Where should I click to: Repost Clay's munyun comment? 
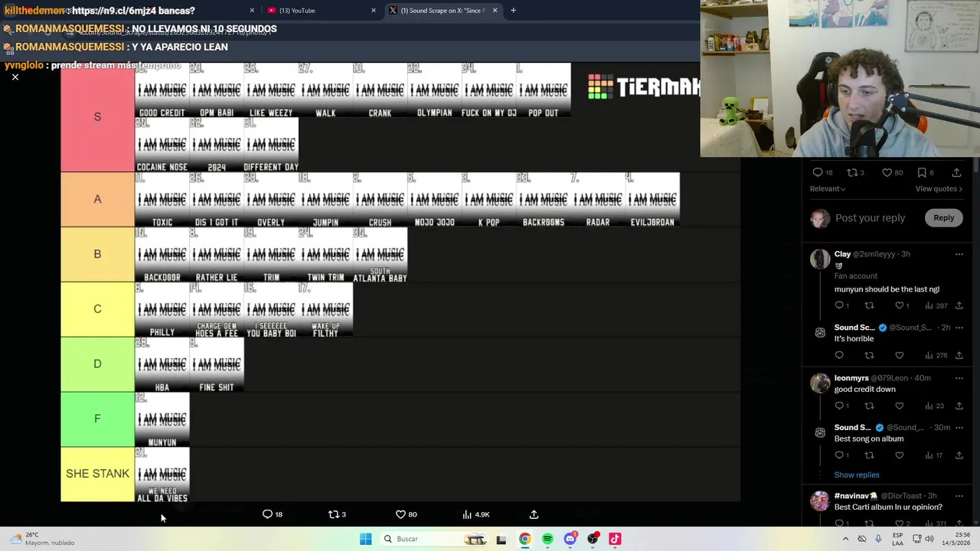tap(869, 305)
